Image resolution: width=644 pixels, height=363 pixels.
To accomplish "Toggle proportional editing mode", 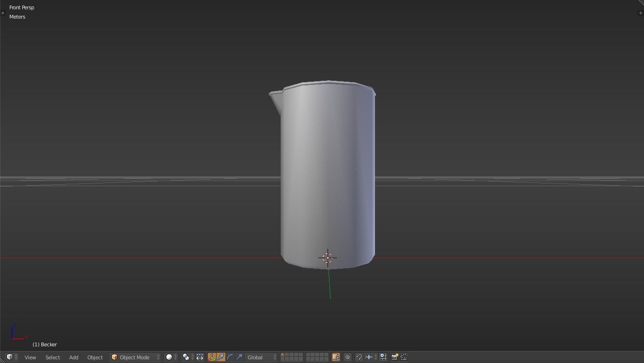I will coord(348,357).
